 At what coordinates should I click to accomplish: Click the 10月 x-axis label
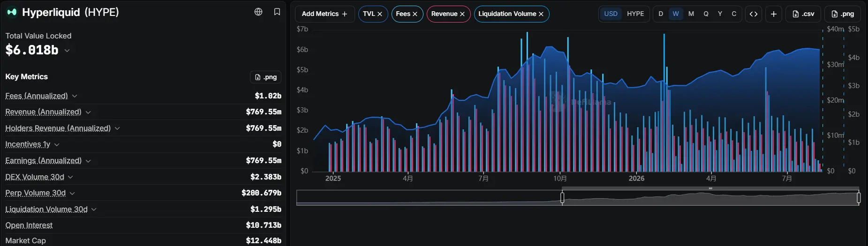[x=560, y=179]
